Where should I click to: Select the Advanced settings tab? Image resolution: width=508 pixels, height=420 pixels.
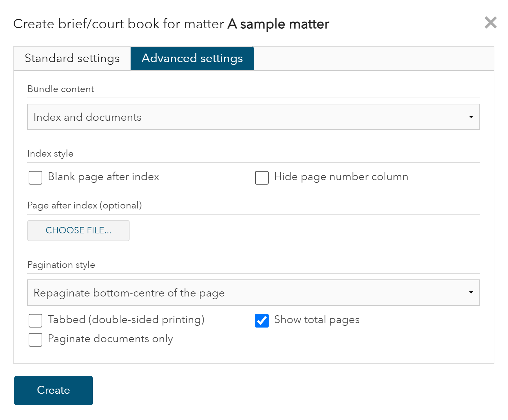[x=192, y=58]
